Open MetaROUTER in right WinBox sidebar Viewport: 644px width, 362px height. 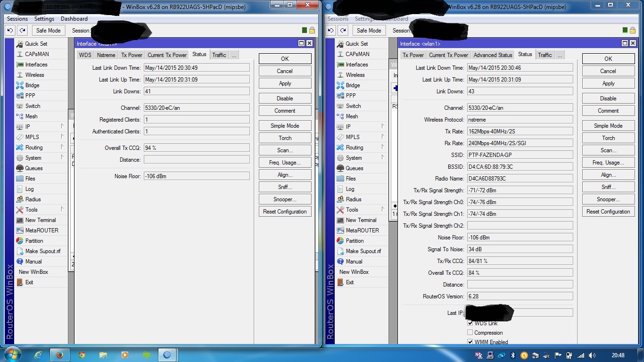[x=362, y=230]
